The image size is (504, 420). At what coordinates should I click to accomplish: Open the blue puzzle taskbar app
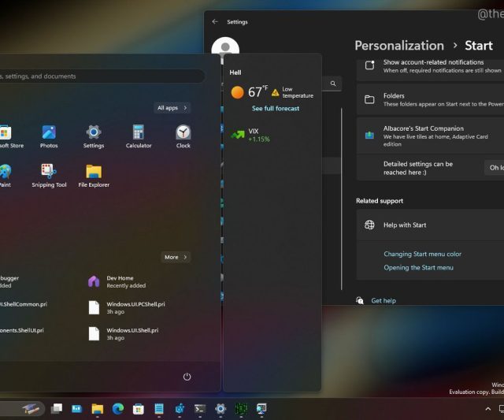180,409
